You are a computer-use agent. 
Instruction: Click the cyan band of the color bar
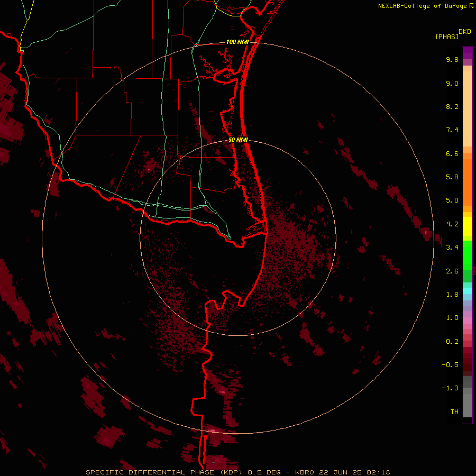click(x=467, y=291)
